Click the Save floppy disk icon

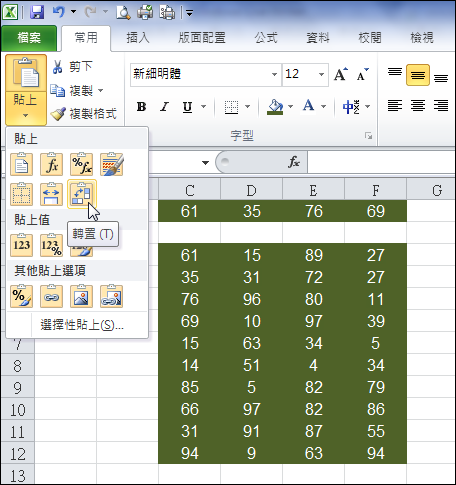(37, 13)
